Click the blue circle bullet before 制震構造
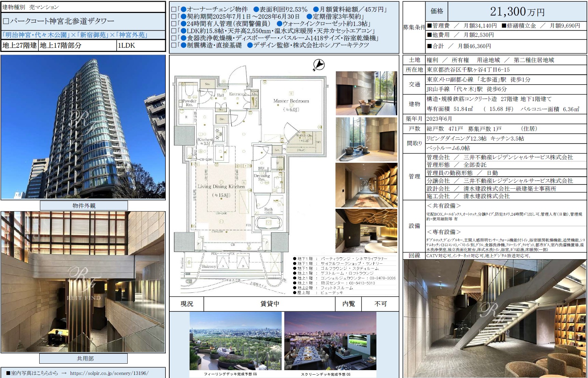This screenshot has width=588, height=378. [x=183, y=45]
